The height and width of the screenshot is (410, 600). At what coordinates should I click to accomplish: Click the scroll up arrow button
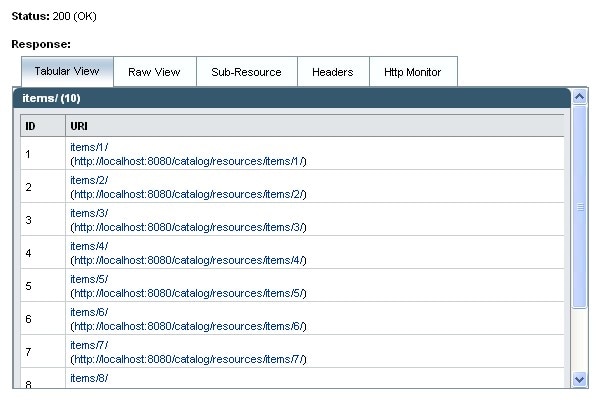(x=579, y=96)
